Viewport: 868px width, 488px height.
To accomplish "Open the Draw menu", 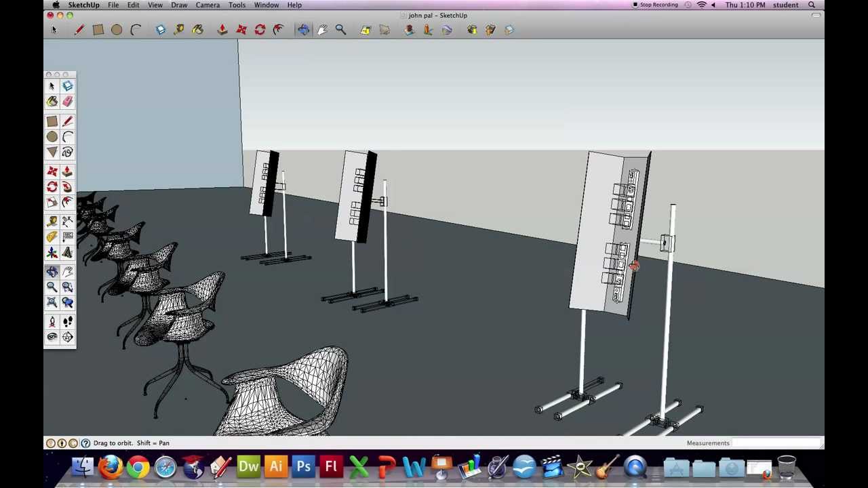I will pos(179,5).
